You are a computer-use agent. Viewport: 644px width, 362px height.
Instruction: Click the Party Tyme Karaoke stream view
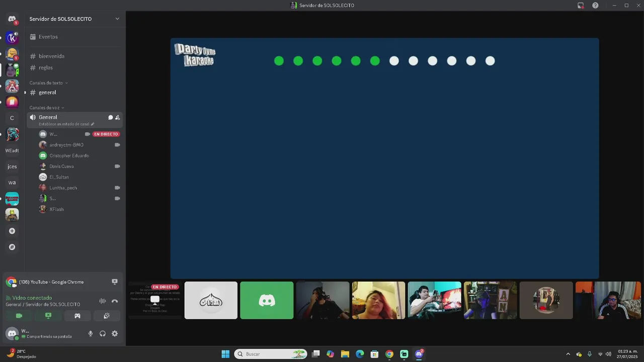pyautogui.click(x=384, y=158)
